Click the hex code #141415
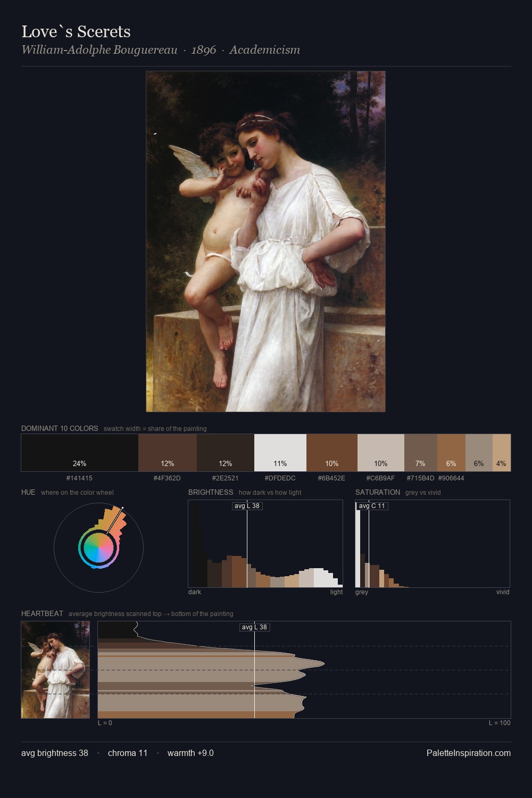 tap(79, 478)
